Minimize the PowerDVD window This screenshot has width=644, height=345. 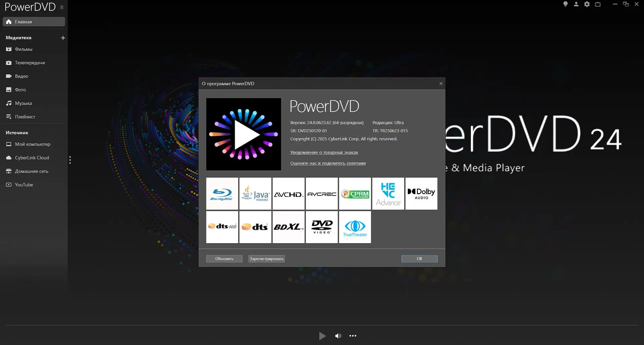[615, 4]
